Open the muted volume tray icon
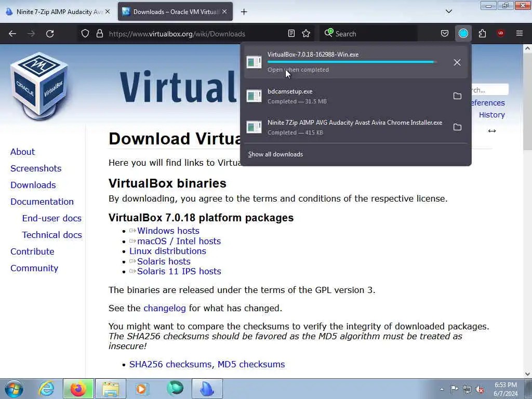 point(480,389)
